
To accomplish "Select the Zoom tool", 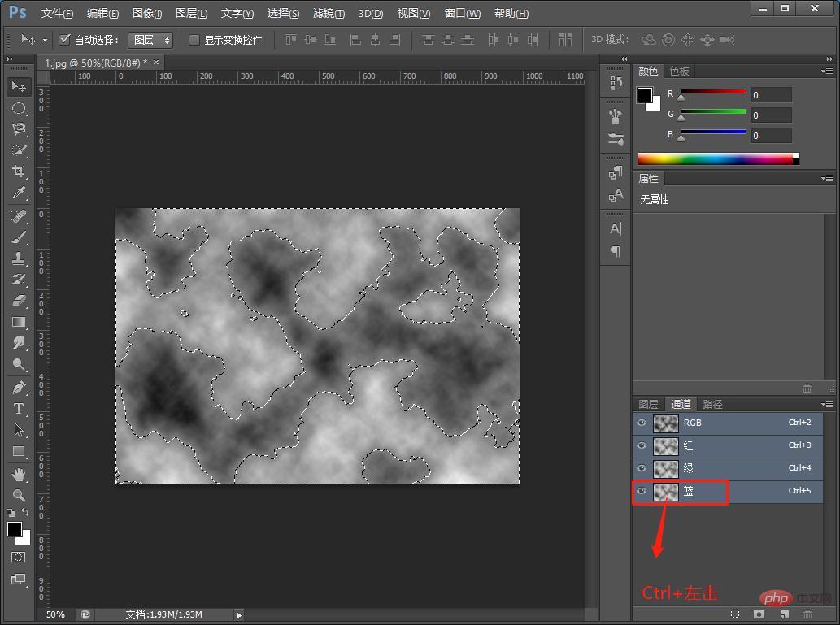I will click(19, 495).
